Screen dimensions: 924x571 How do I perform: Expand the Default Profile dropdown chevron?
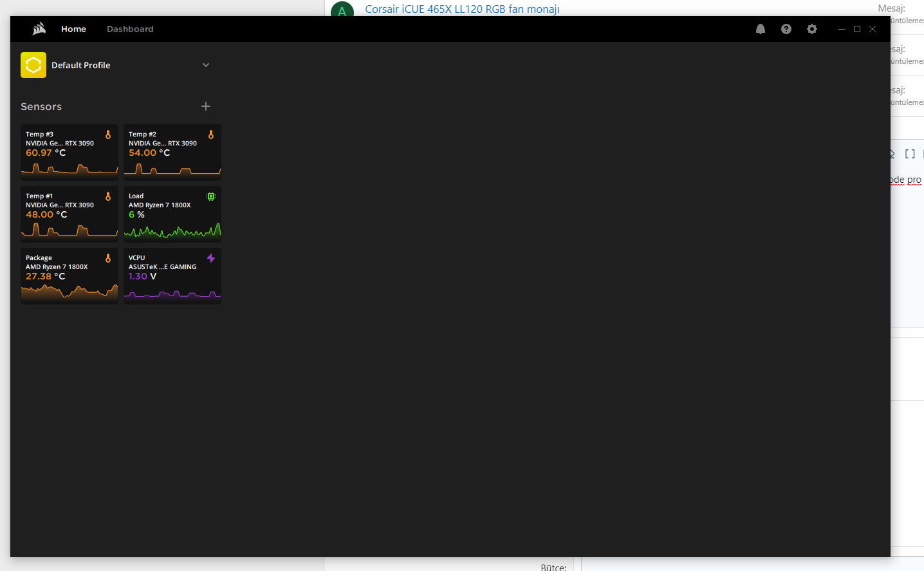pos(206,65)
